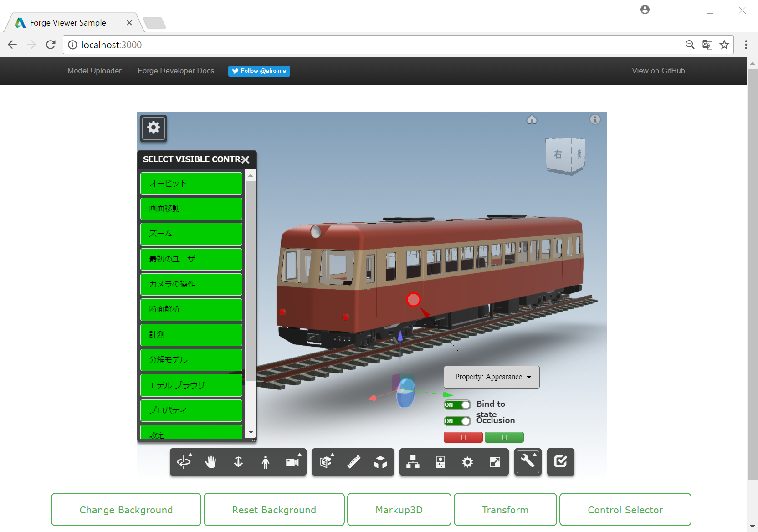758x532 pixels.
Task: Select the Zoom tool in the toolbar
Action: point(238,462)
